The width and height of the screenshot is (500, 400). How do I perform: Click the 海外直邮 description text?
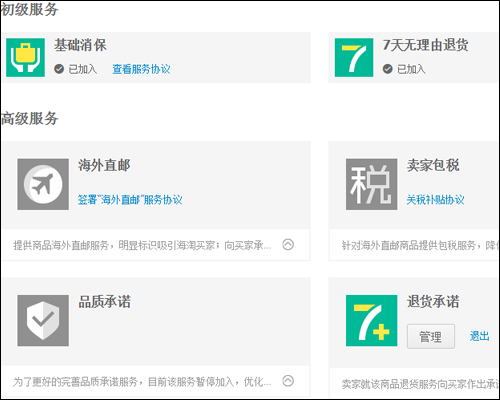click(142, 245)
